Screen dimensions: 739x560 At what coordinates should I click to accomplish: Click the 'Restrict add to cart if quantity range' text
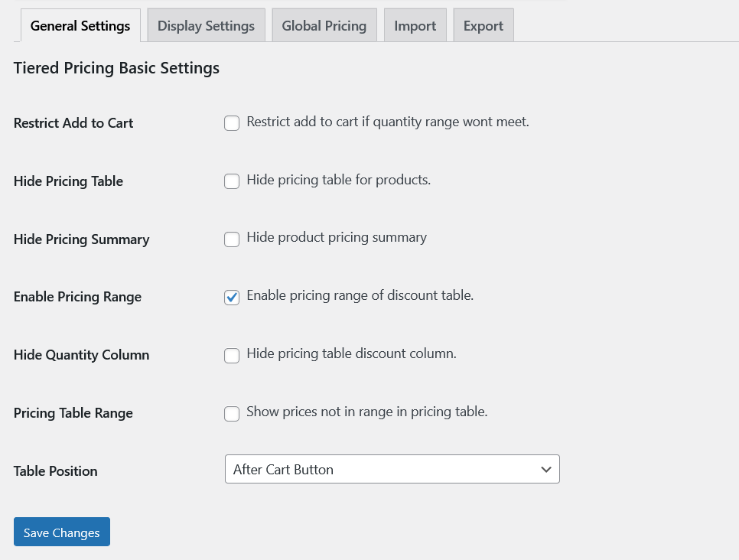[x=387, y=122]
